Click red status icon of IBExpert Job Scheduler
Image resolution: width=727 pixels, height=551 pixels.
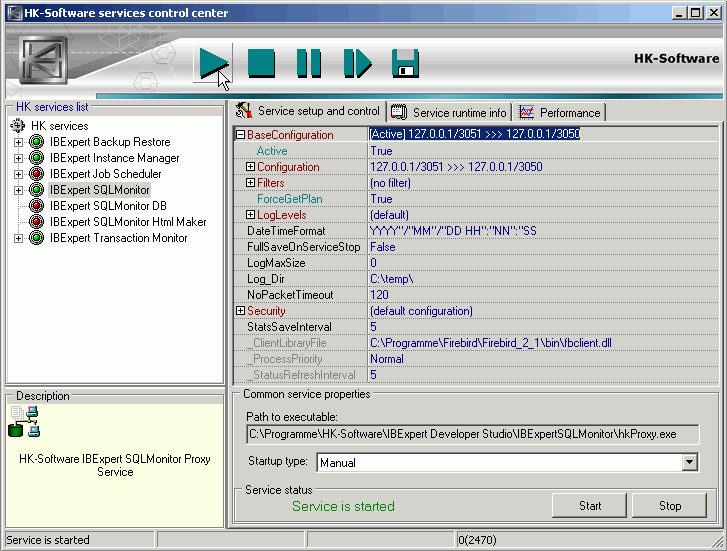pyautogui.click(x=36, y=174)
